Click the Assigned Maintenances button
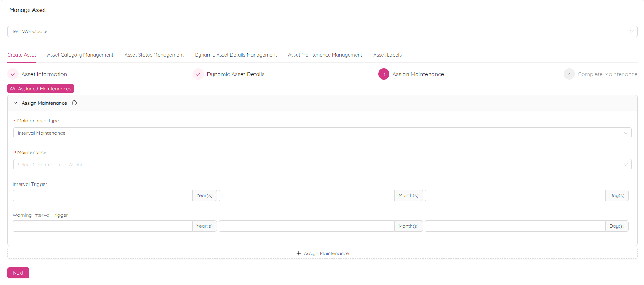644x285 pixels. click(x=41, y=89)
